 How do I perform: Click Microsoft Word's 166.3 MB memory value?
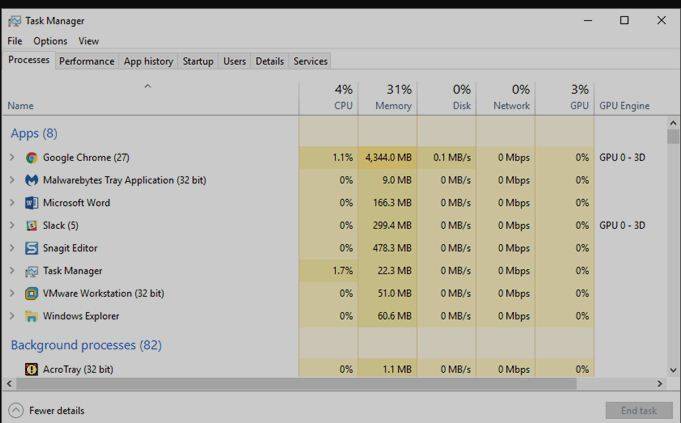point(392,203)
